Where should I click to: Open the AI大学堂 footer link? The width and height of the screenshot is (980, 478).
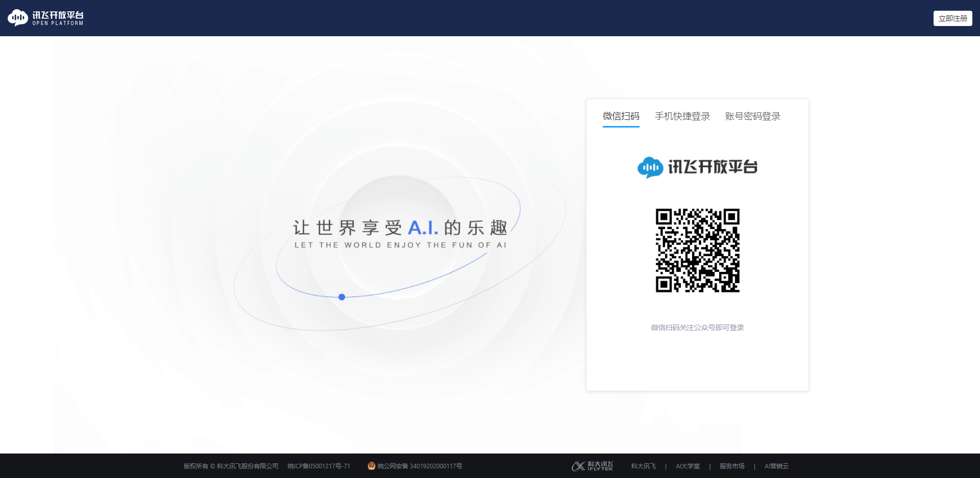coord(688,466)
